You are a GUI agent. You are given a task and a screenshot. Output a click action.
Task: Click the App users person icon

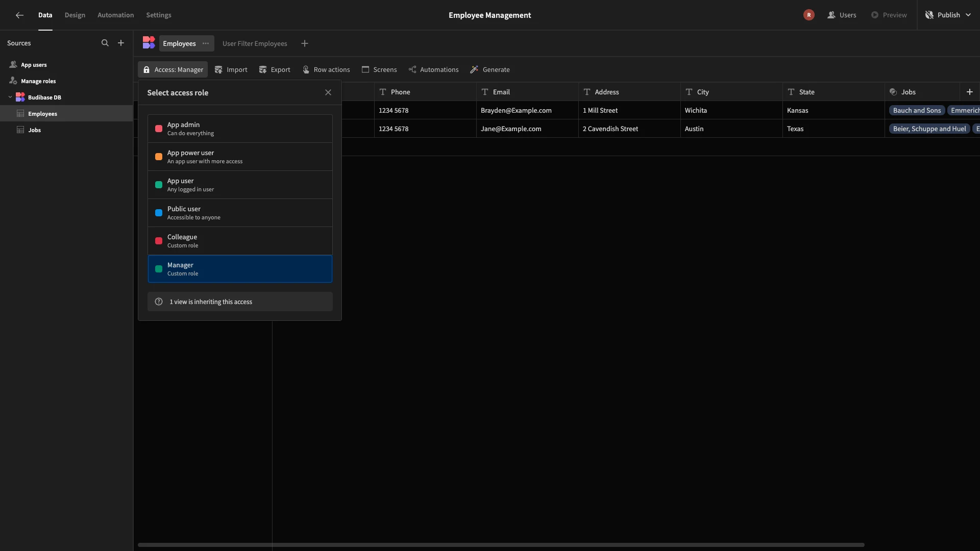tap(13, 65)
